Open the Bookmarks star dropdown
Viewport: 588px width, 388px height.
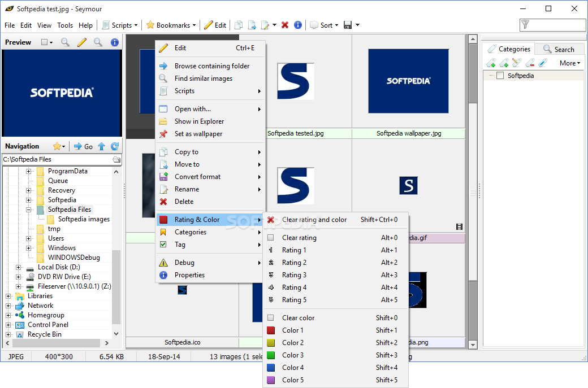(171, 25)
